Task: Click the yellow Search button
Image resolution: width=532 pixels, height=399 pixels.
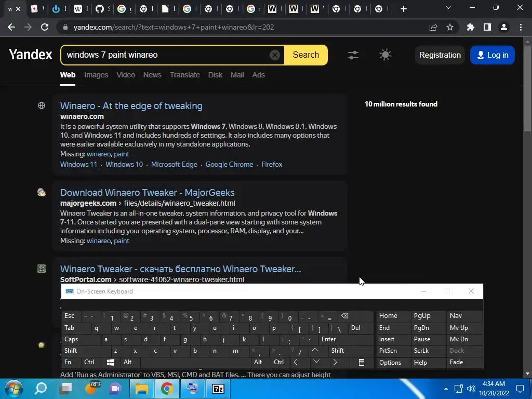Action: tap(305, 55)
